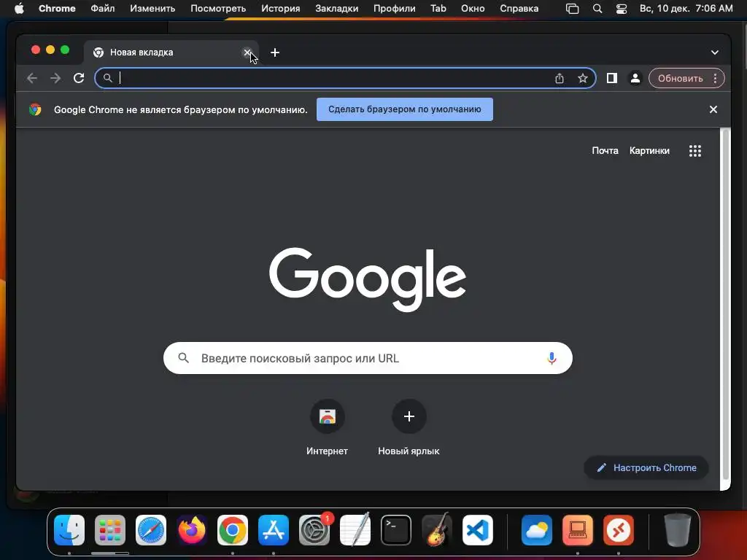Bookmark this tab with the star
Viewport: 747px width, 560px height.
583,78
